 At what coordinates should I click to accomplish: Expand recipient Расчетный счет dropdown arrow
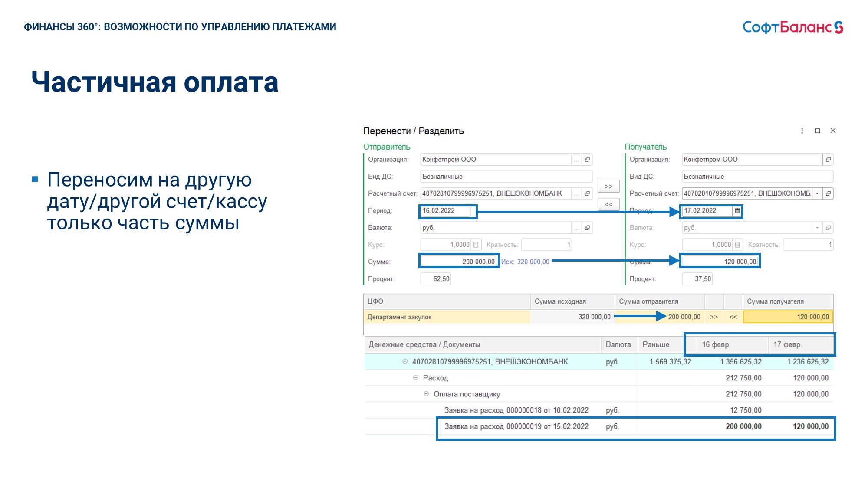coord(817,193)
